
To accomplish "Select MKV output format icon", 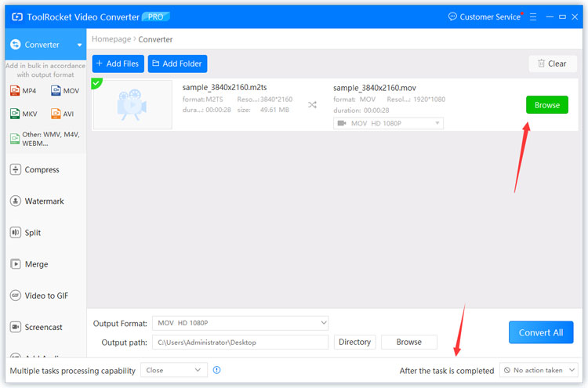I will click(24, 114).
